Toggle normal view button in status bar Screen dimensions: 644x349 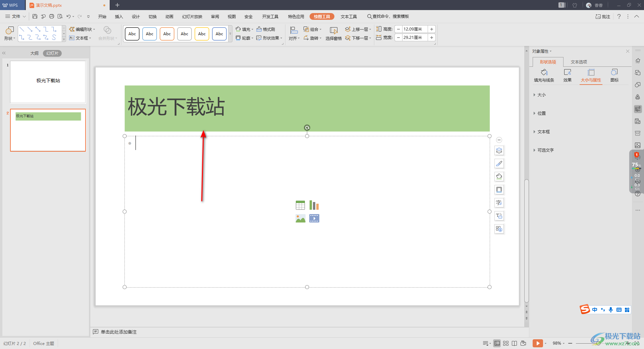click(x=497, y=343)
